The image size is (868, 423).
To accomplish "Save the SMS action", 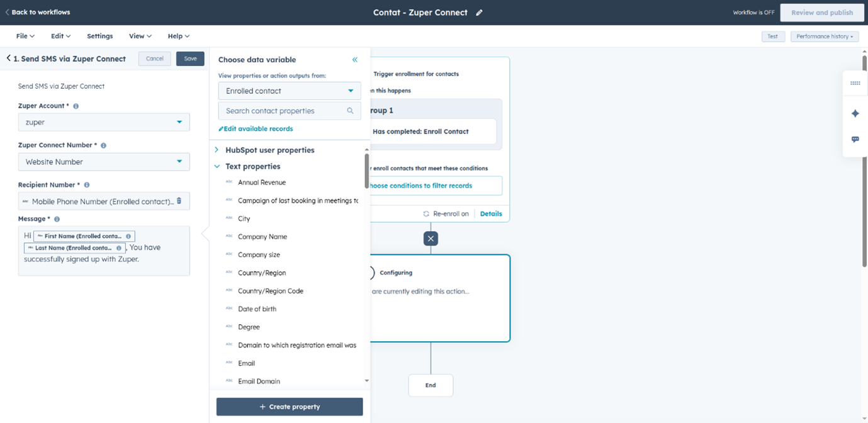I will coord(190,59).
